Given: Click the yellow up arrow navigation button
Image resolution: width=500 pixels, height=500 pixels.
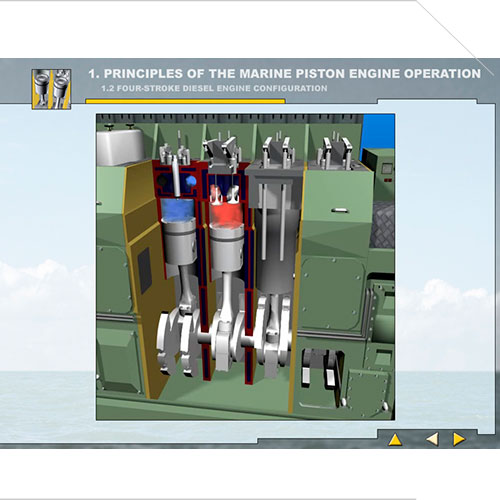Looking at the screenshot, I should 395,439.
